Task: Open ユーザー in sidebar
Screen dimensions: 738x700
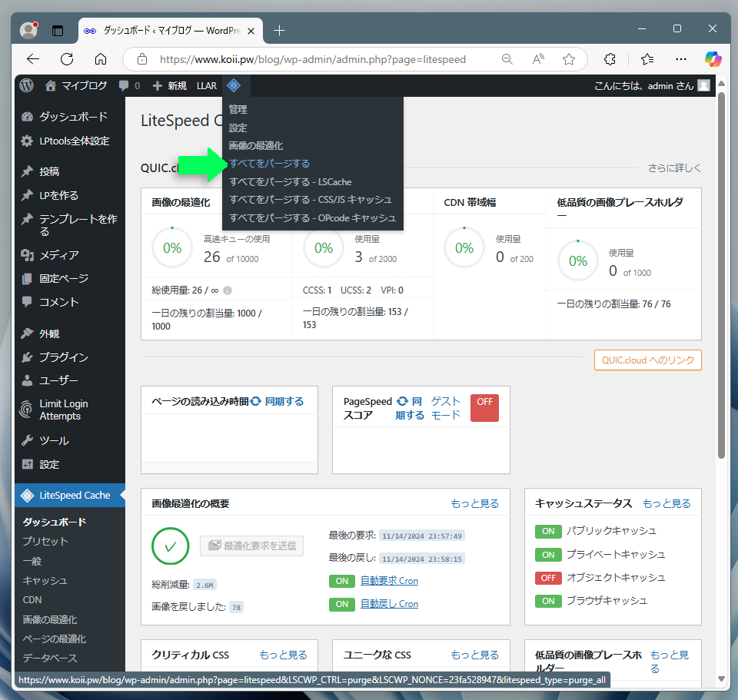Action: (x=70, y=380)
